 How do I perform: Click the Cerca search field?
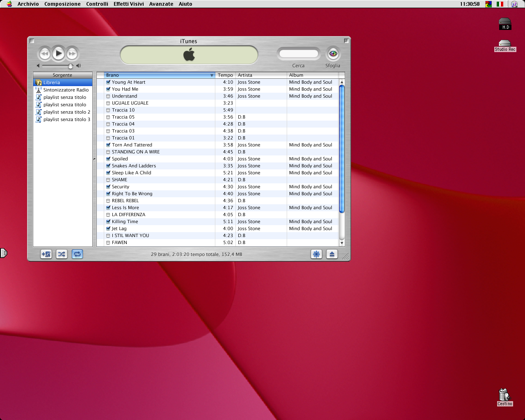299,54
